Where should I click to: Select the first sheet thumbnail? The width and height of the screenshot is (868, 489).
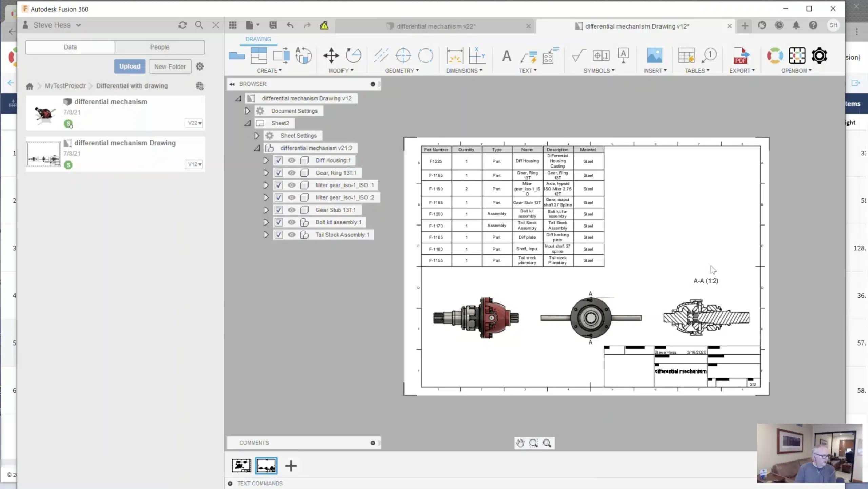tap(241, 466)
